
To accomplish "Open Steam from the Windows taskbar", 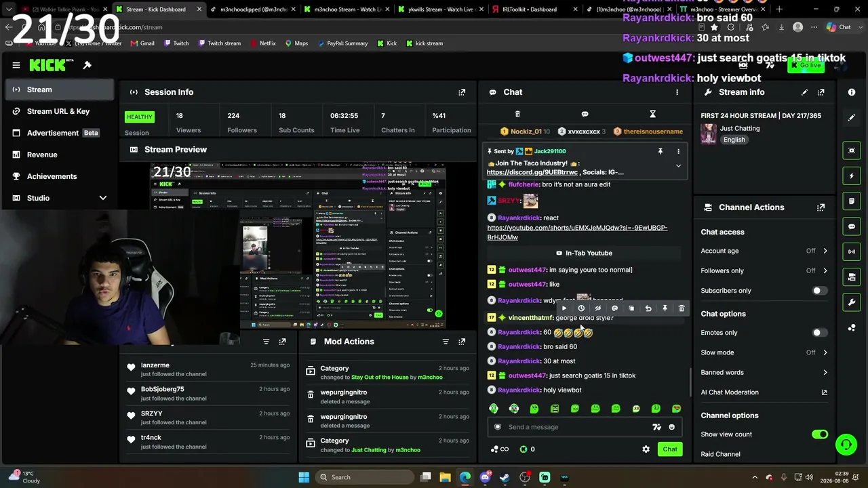I will click(505, 477).
